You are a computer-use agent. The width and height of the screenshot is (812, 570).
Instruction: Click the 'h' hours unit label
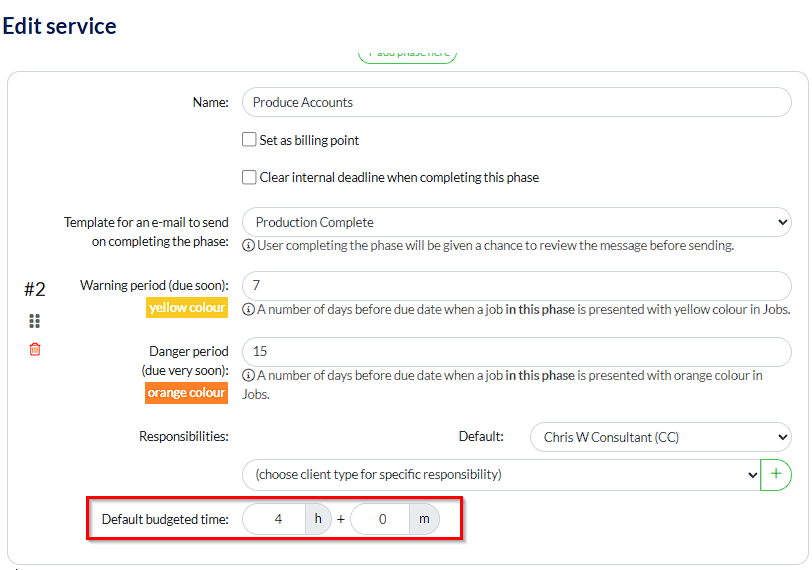pos(318,519)
